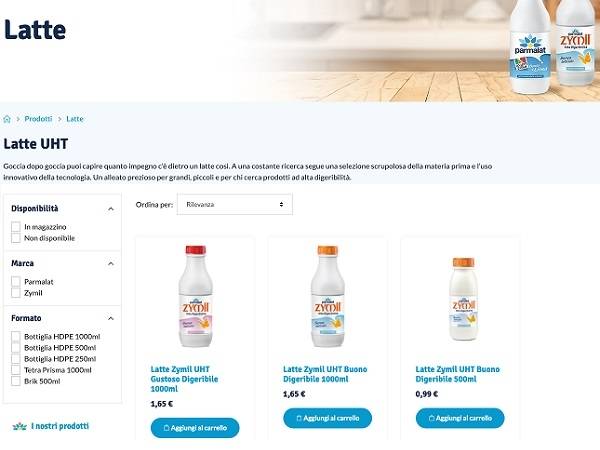The width and height of the screenshot is (600, 450).
Task: Collapse the Formato filter section
Action: tap(111, 318)
